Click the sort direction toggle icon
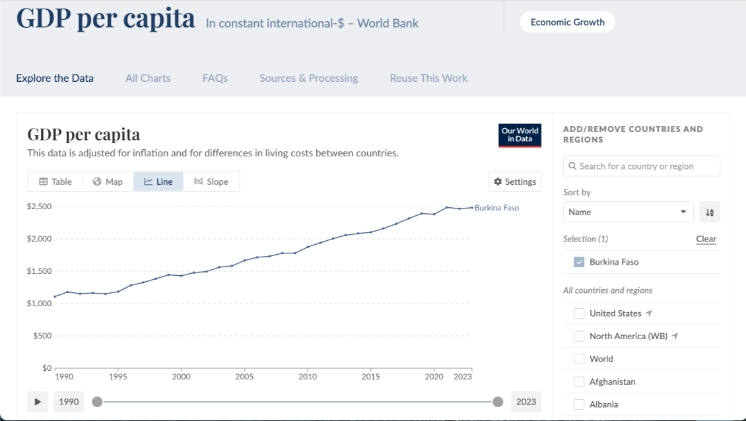Image resolution: width=746 pixels, height=421 pixels. [x=709, y=212]
